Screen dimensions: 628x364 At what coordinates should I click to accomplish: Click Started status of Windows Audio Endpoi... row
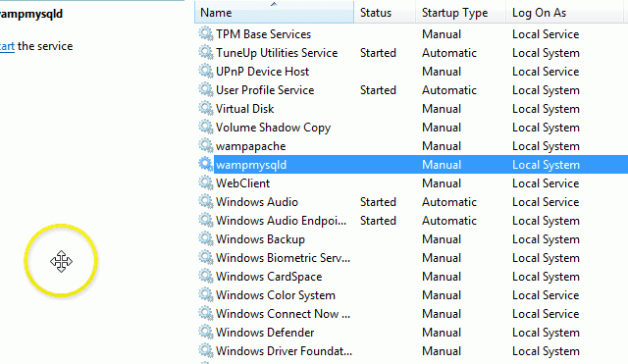click(378, 220)
